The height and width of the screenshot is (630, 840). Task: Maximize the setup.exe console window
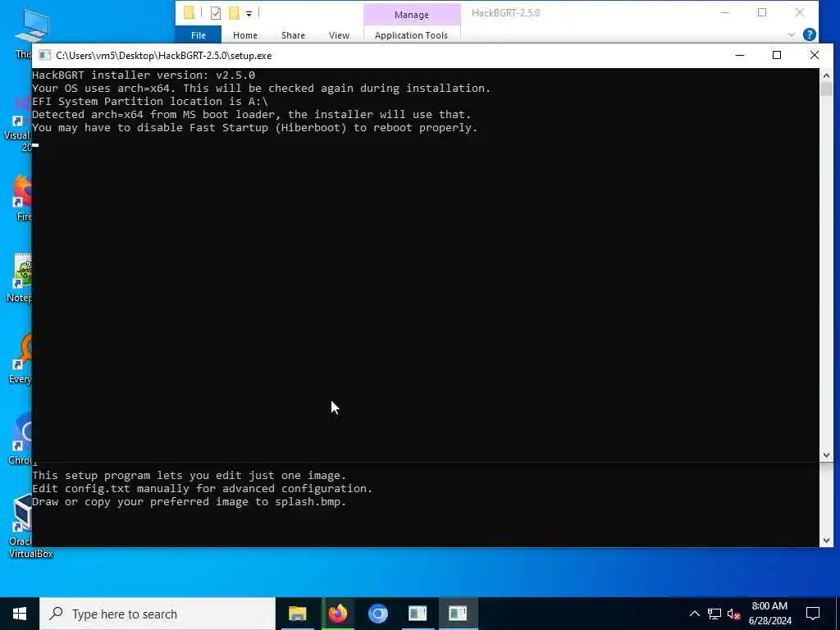(x=777, y=55)
